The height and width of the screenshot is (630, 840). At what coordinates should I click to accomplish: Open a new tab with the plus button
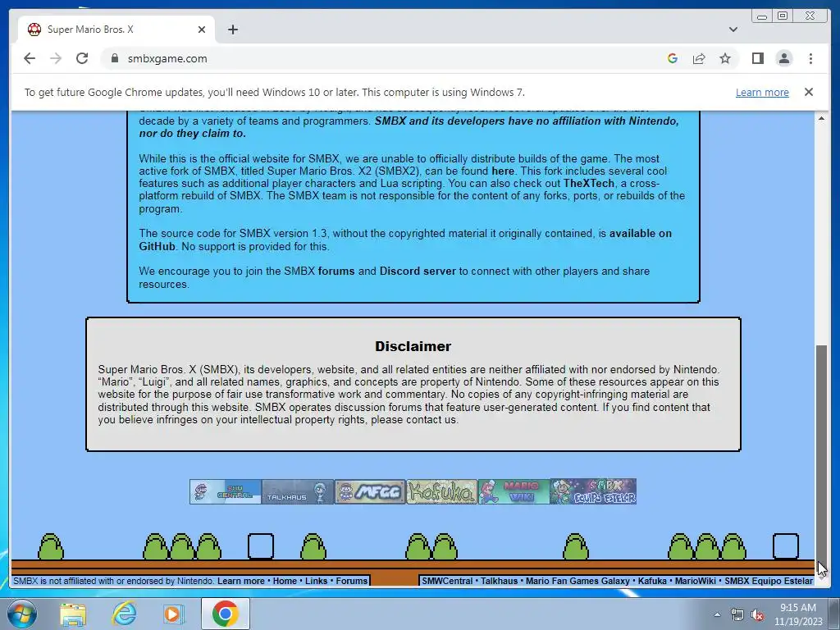click(x=232, y=30)
